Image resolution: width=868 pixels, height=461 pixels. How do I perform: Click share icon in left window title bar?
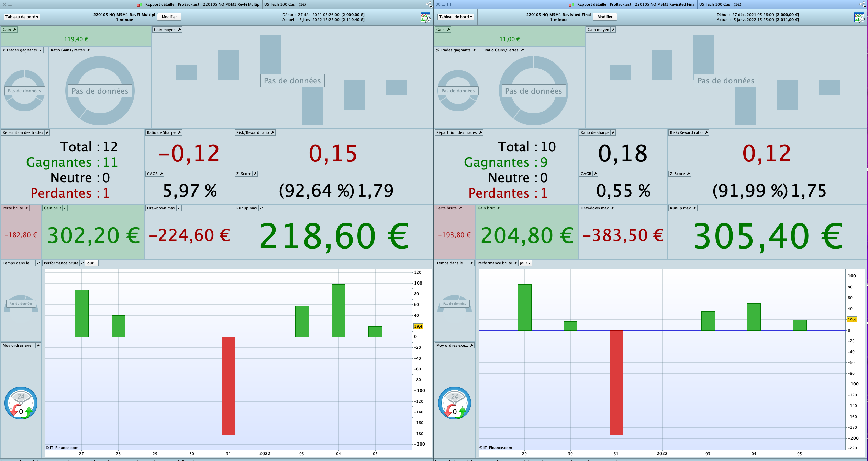(429, 4)
